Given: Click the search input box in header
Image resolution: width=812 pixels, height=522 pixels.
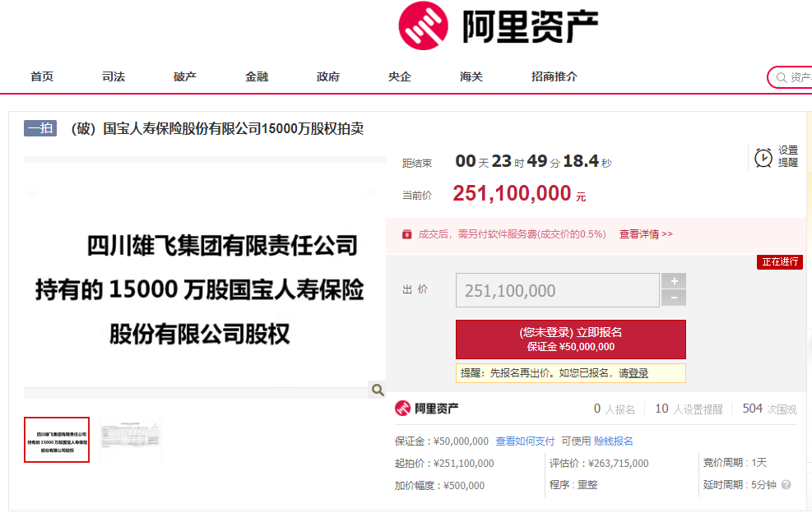Looking at the screenshot, I should (x=791, y=77).
